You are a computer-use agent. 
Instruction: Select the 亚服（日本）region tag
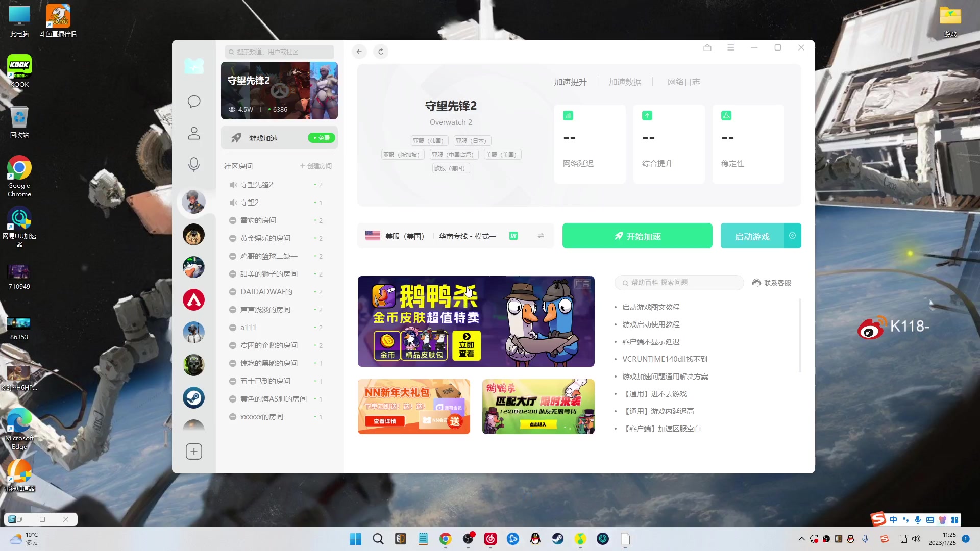pos(472,141)
